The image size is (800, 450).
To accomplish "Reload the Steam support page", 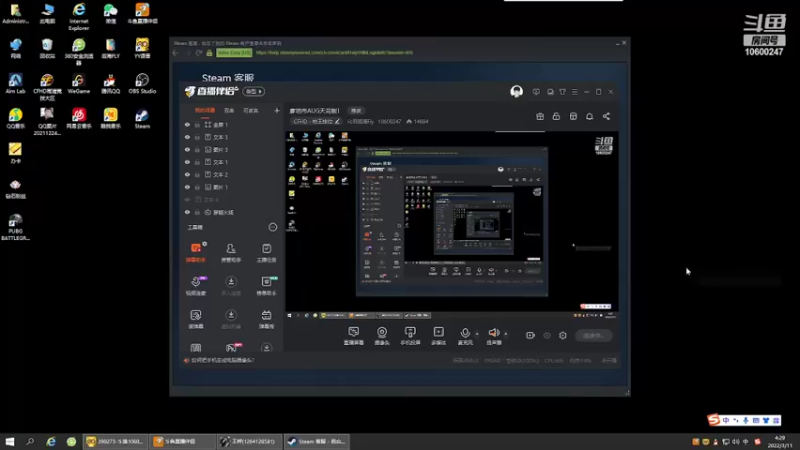I will click(x=198, y=53).
